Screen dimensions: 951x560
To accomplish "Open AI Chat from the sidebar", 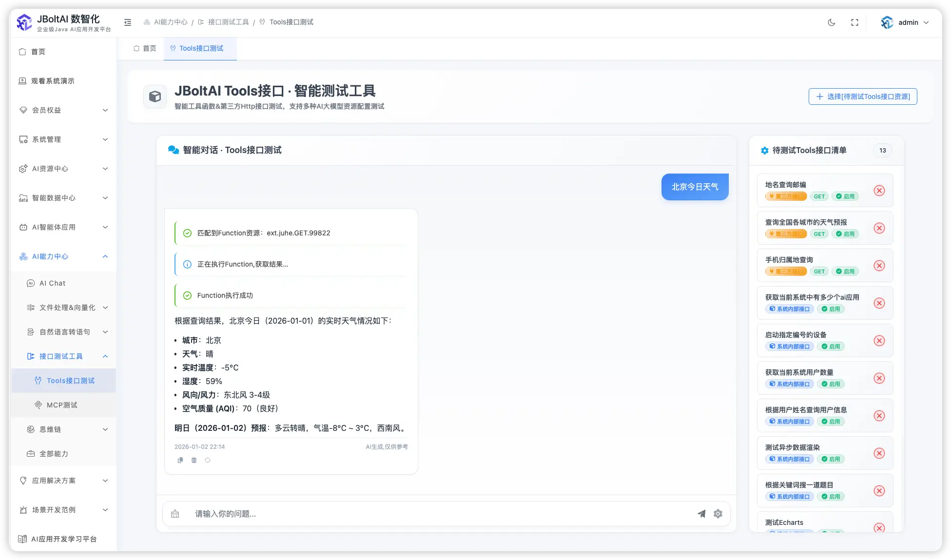I will click(x=52, y=283).
